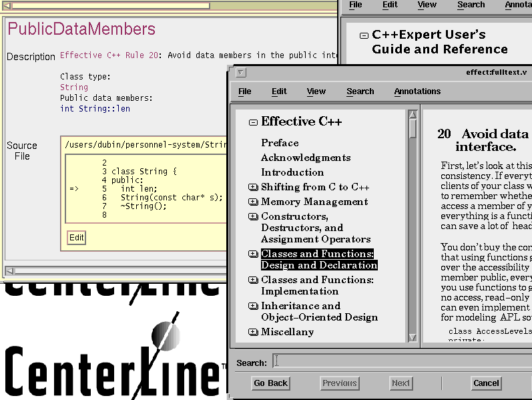The height and width of the screenshot is (400, 532).
Task: Click source file path /users/dubin/personnel-system
Action: click(x=146, y=145)
